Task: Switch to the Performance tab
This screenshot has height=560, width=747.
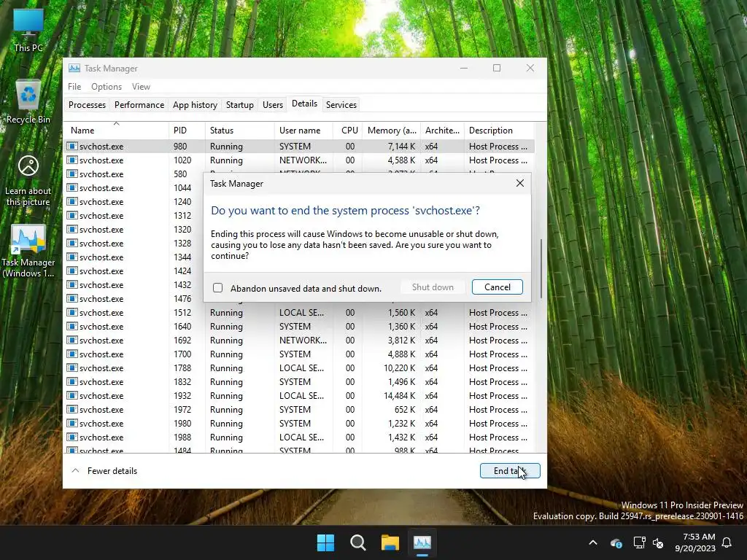Action: [139, 105]
